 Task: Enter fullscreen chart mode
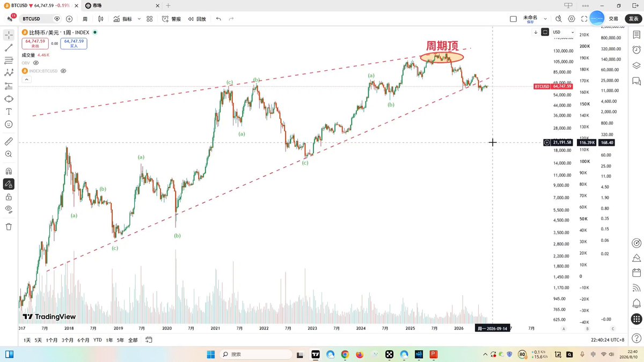pyautogui.click(x=584, y=19)
